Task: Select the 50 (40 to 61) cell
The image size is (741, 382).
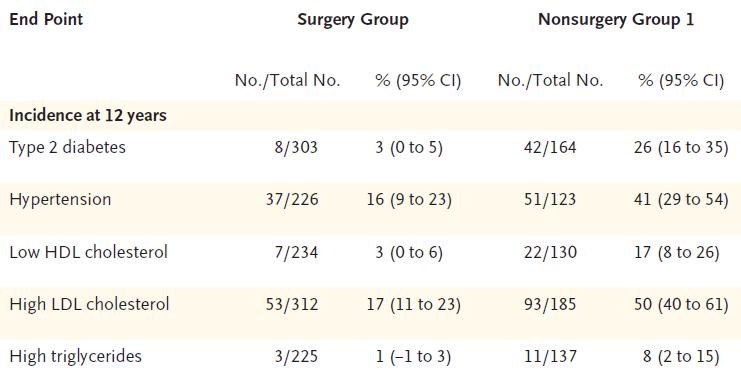Action: (681, 304)
